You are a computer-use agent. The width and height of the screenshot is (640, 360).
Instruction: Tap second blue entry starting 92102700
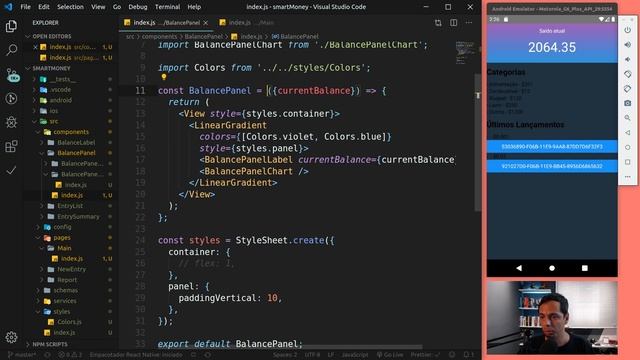coord(552,166)
